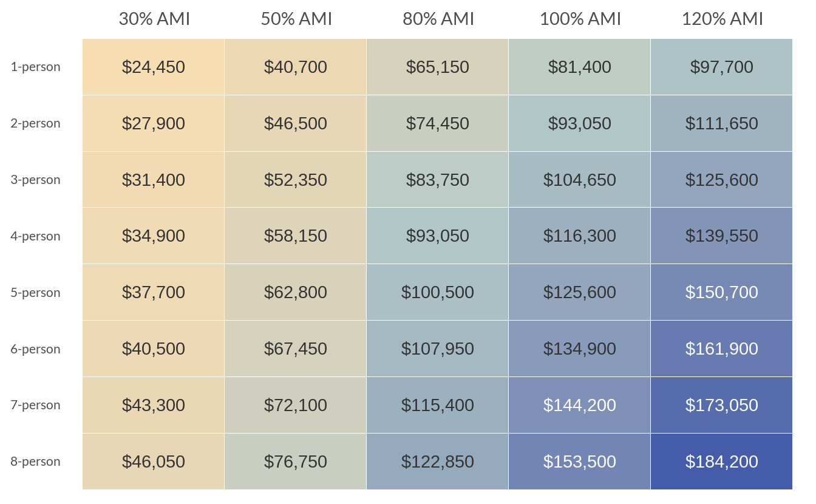The image size is (816, 504).
Task: Select the 1-person row label
Action: pyautogui.click(x=35, y=67)
